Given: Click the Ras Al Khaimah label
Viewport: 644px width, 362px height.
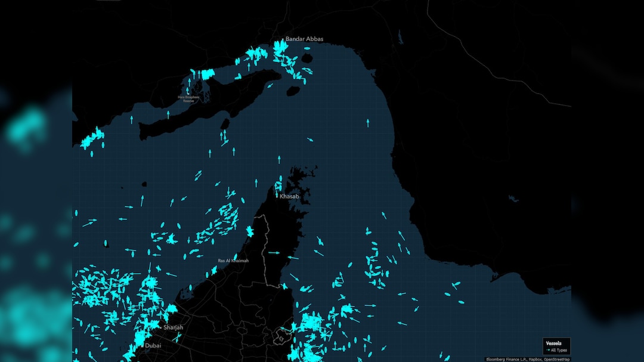Looking at the screenshot, I should 233,261.
